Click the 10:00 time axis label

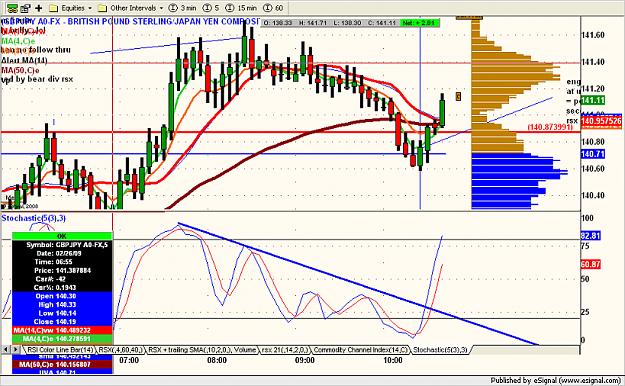tap(393, 360)
